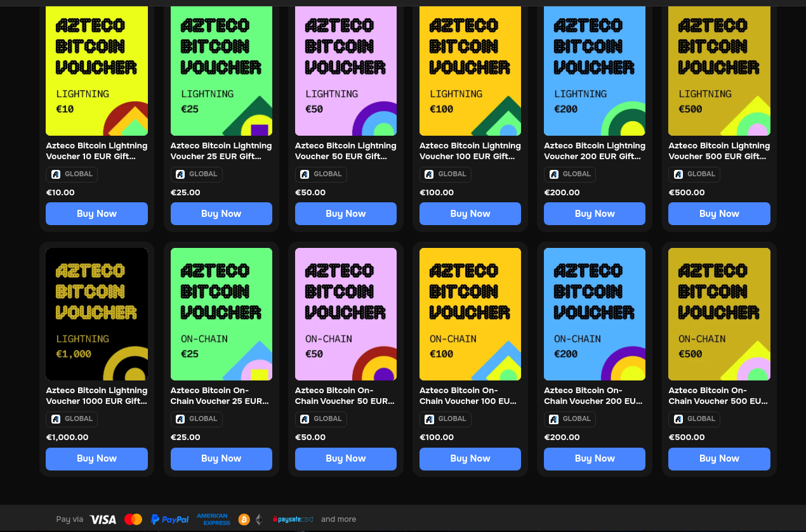
Task: Click the pink 50 EUR Lightning voucher image
Action: tap(345, 70)
